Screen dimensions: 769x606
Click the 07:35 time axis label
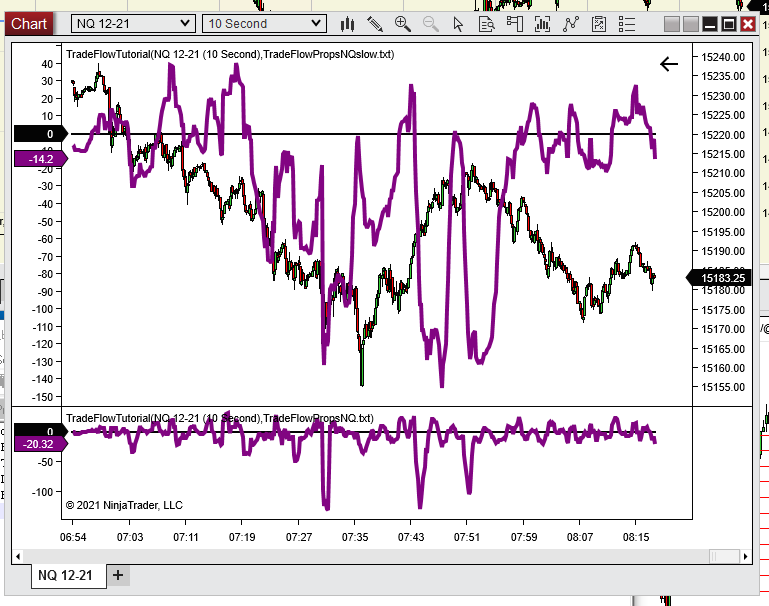point(355,537)
